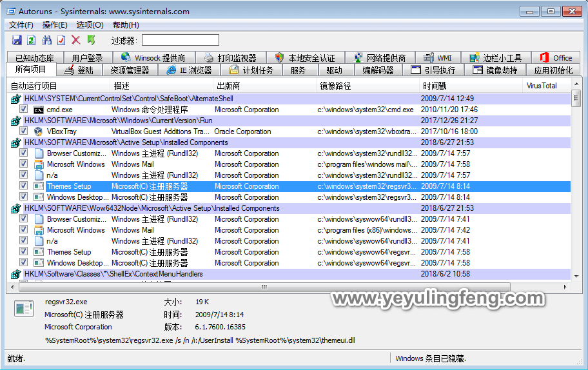
Task: Open the 文件(F) menu
Action: click(21, 25)
